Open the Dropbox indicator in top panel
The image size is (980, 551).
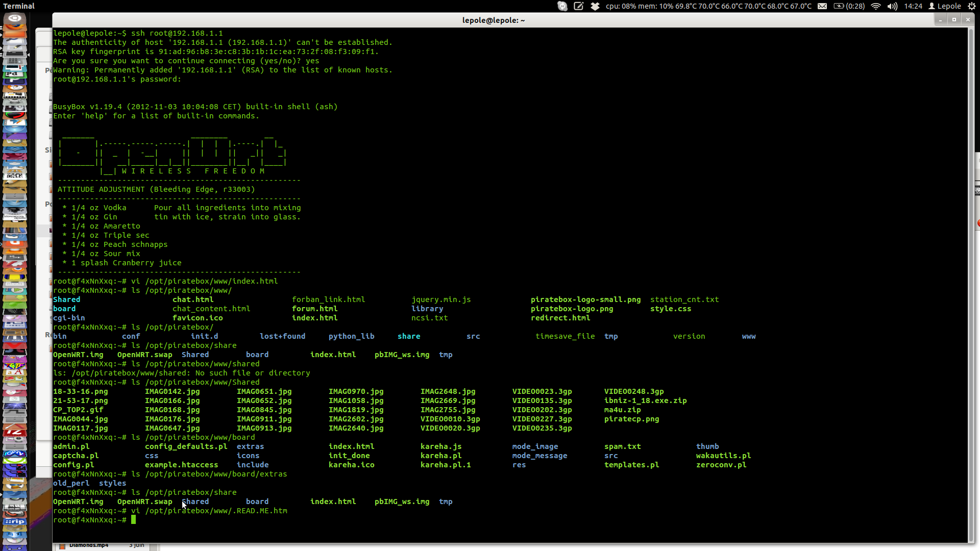click(595, 6)
